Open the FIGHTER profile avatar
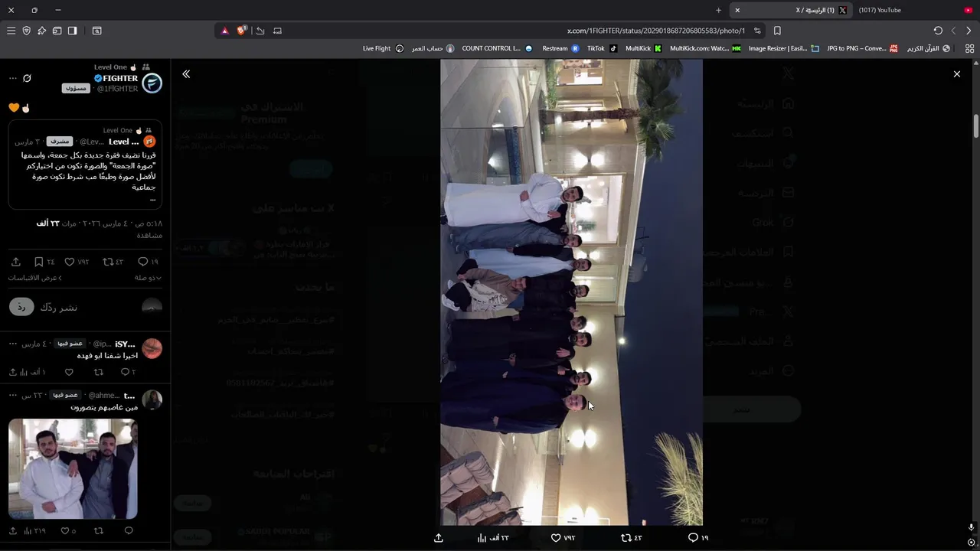This screenshot has width=980, height=551. coord(152,83)
